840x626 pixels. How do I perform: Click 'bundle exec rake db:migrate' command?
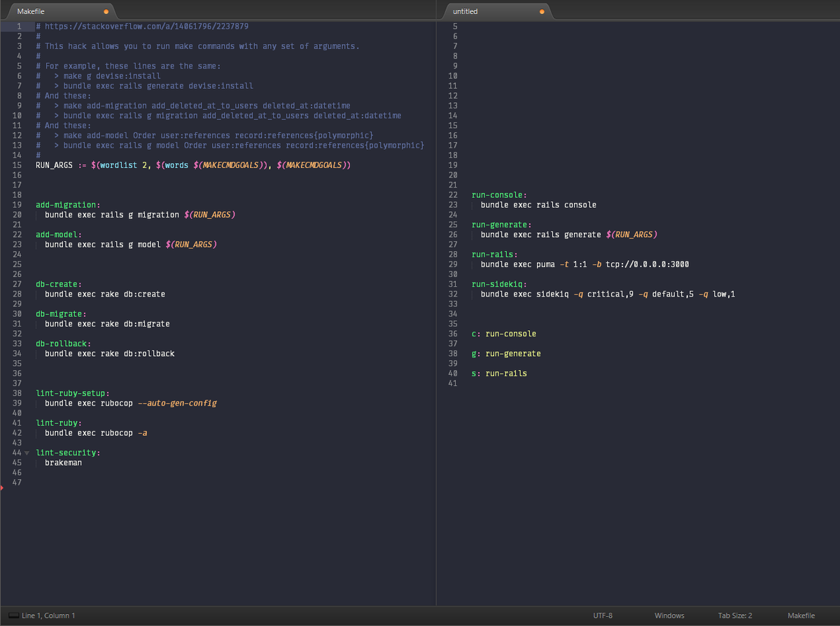(x=107, y=324)
